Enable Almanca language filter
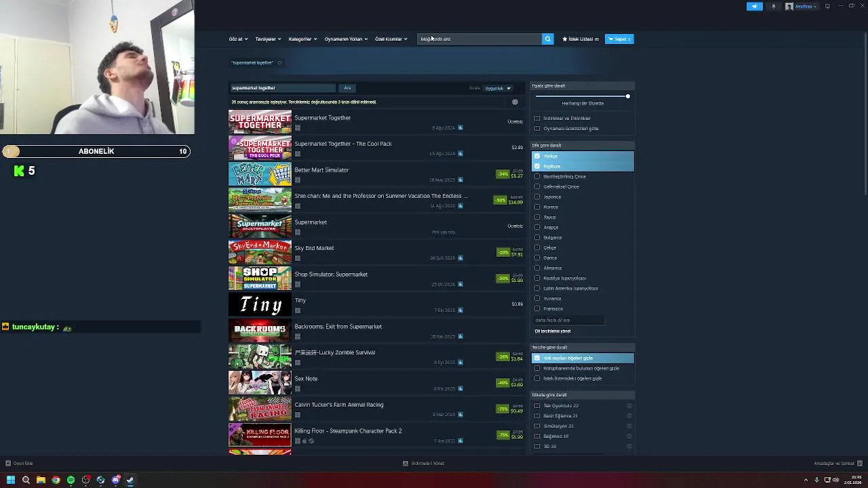 click(537, 268)
